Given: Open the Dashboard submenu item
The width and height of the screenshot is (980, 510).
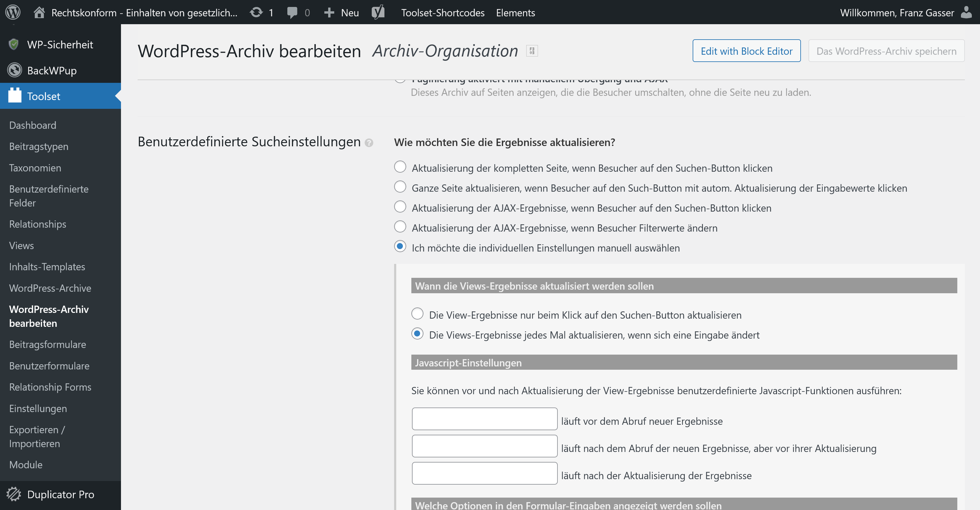Looking at the screenshot, I should pos(33,125).
